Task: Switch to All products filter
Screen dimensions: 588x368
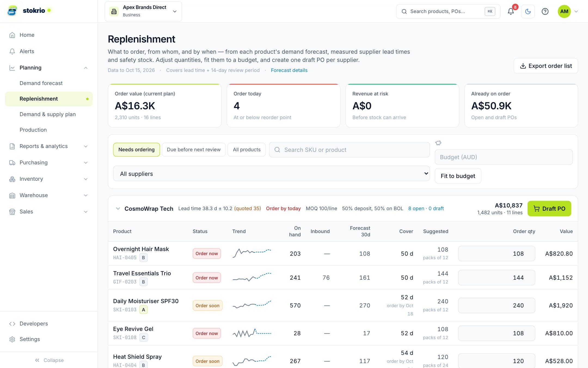Action: (x=247, y=150)
